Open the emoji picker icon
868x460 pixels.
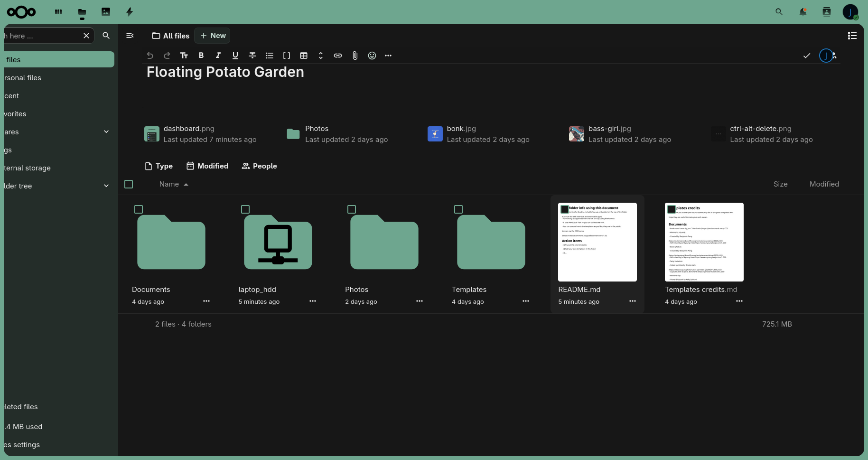click(x=372, y=56)
